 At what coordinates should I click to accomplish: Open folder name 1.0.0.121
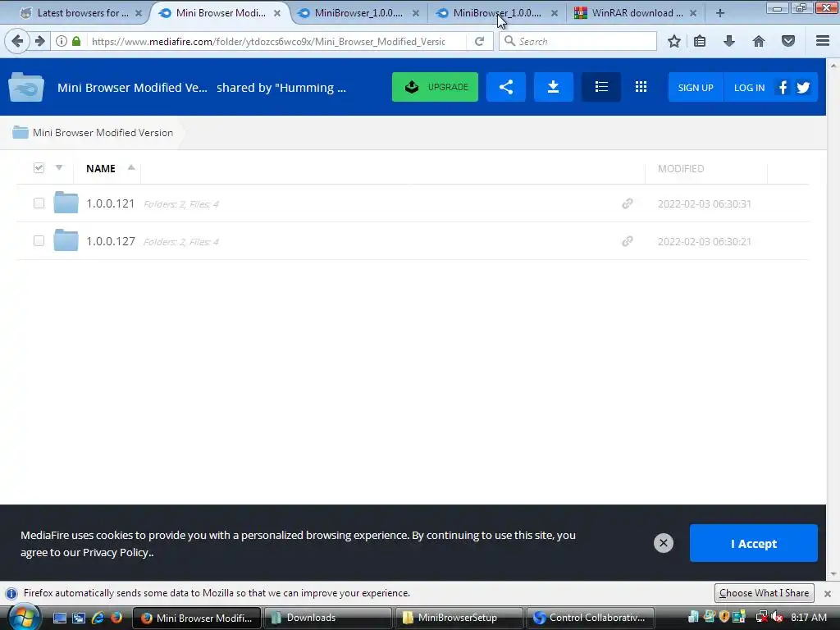pyautogui.click(x=111, y=203)
